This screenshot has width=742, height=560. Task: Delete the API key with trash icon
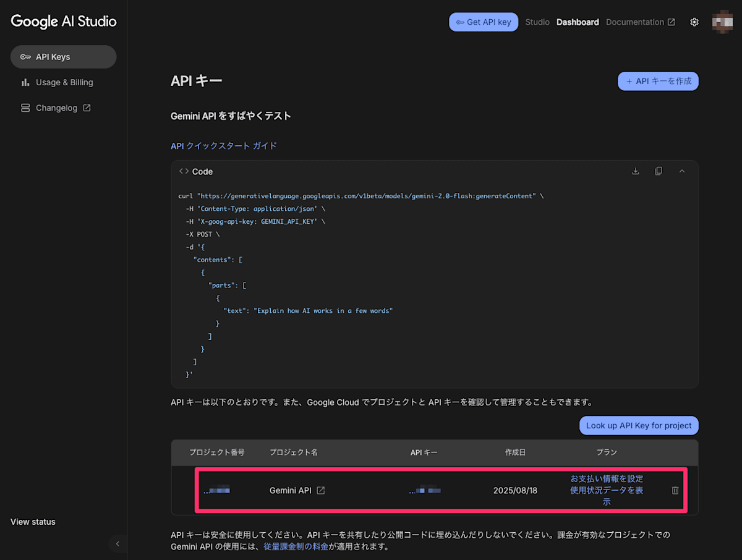(675, 490)
